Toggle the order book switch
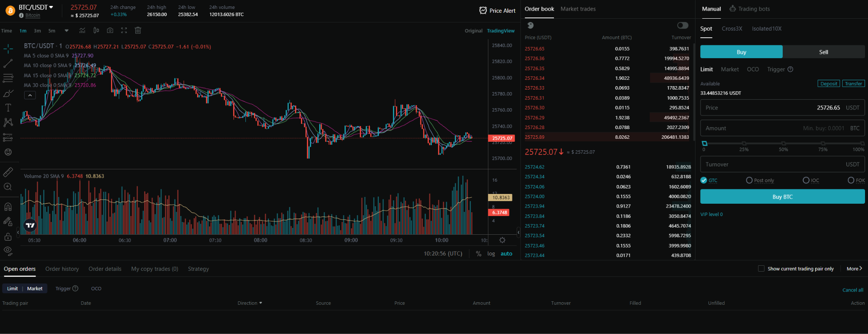Image resolution: width=868 pixels, height=334 pixels. (x=683, y=25)
